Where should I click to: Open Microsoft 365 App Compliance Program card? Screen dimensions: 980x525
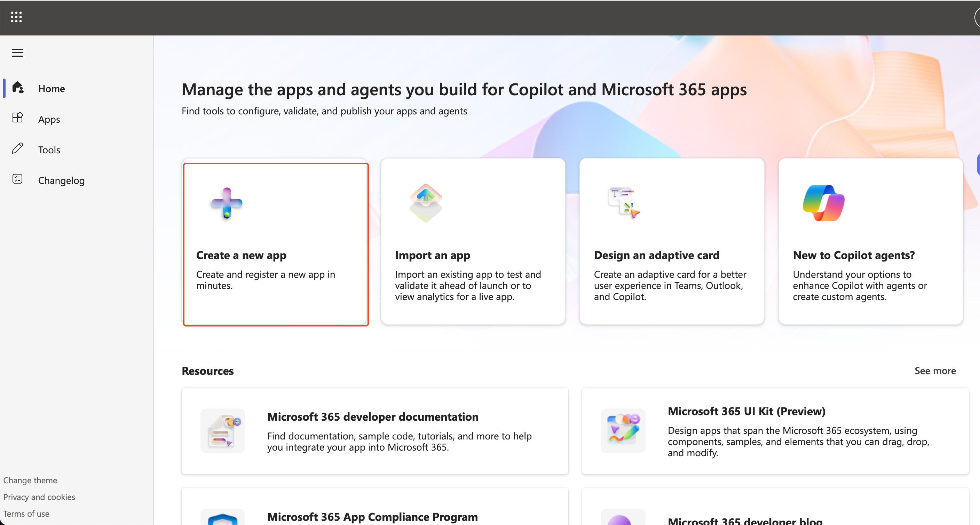pyautogui.click(x=372, y=517)
